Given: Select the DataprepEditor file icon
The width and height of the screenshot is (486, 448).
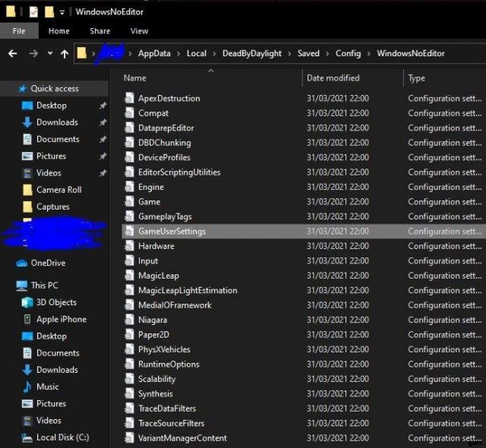Looking at the screenshot, I should tap(129, 128).
